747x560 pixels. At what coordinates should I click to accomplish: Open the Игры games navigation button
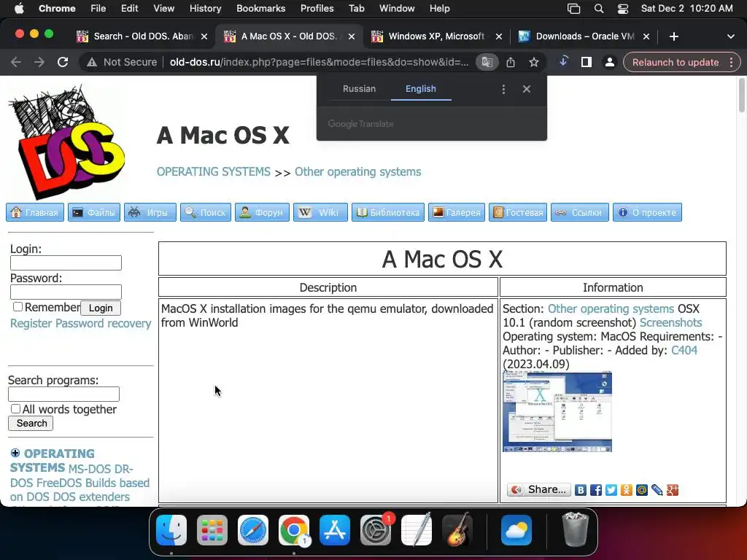click(x=150, y=212)
